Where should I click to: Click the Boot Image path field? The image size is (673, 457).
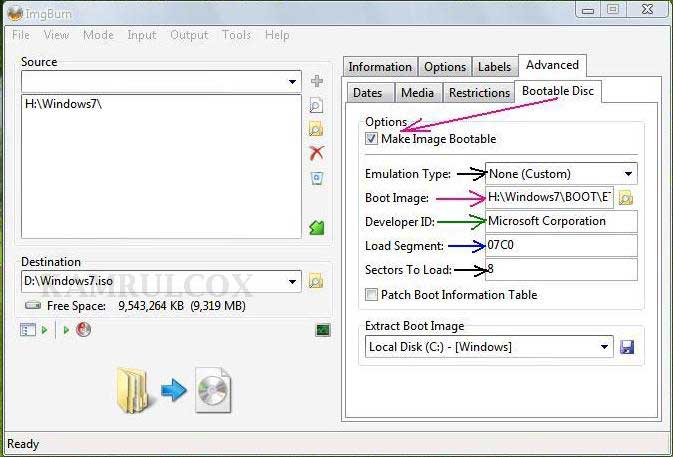pos(549,197)
